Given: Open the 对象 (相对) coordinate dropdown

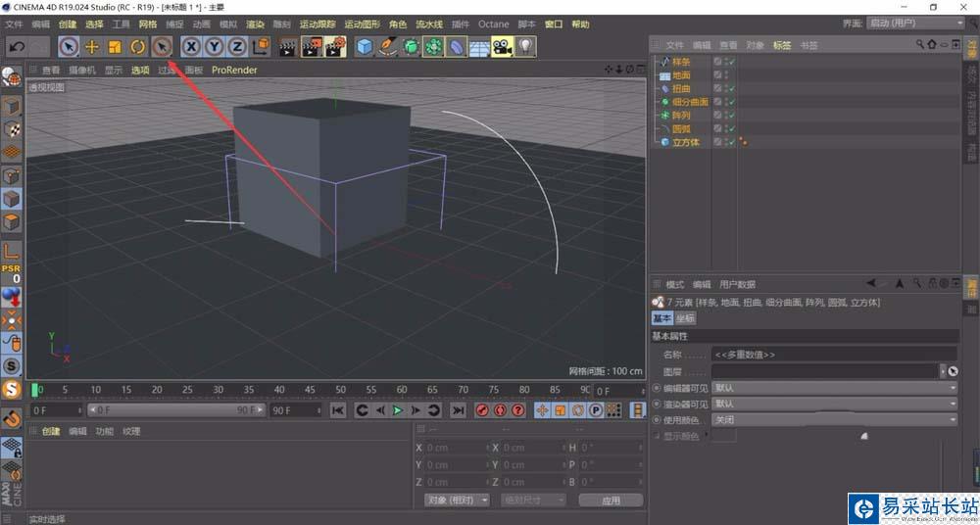Looking at the screenshot, I should (458, 500).
